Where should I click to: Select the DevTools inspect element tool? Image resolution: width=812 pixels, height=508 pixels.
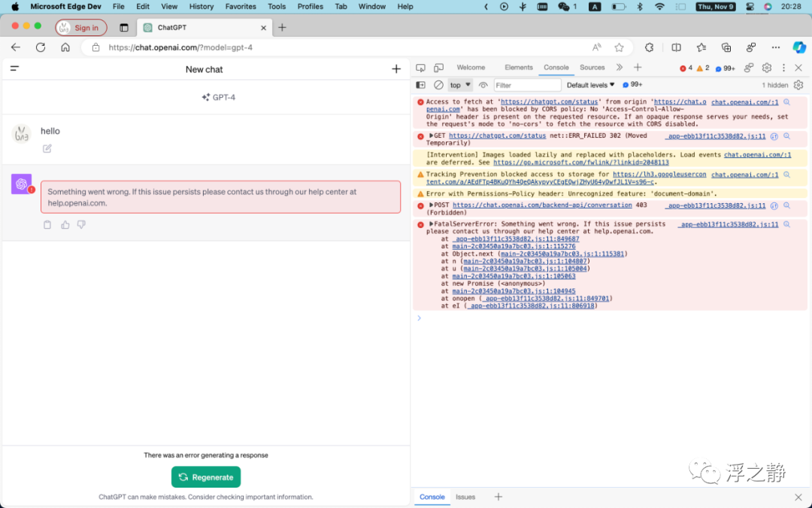pos(420,68)
